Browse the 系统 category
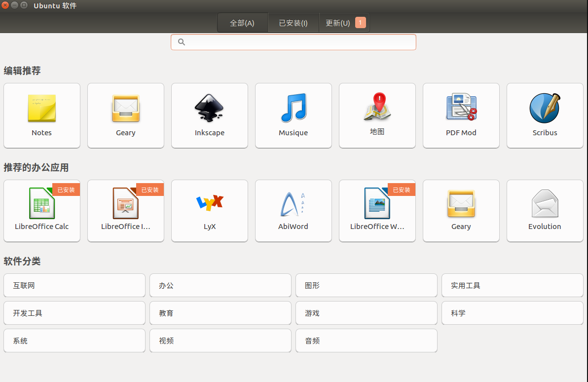The image size is (588, 382). coord(74,341)
